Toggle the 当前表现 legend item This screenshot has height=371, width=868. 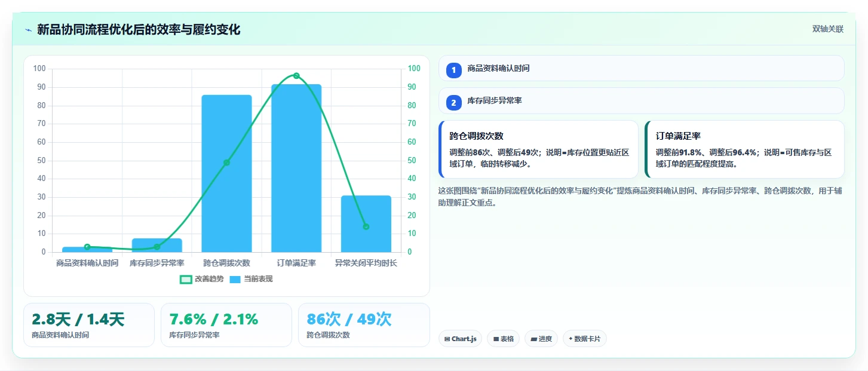coord(251,279)
